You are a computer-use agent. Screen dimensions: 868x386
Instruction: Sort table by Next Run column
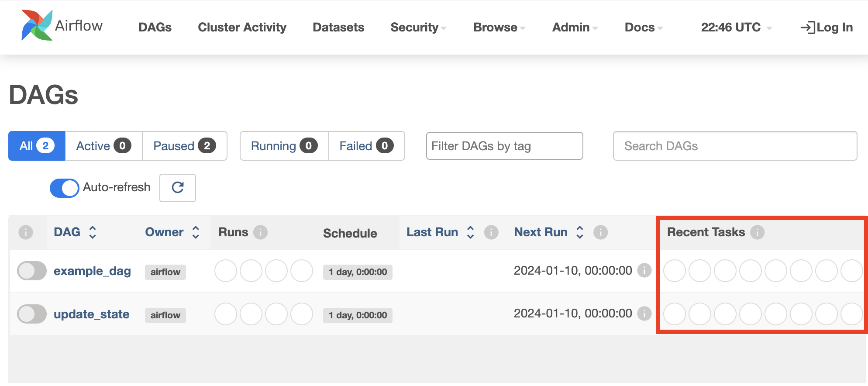pyautogui.click(x=549, y=232)
